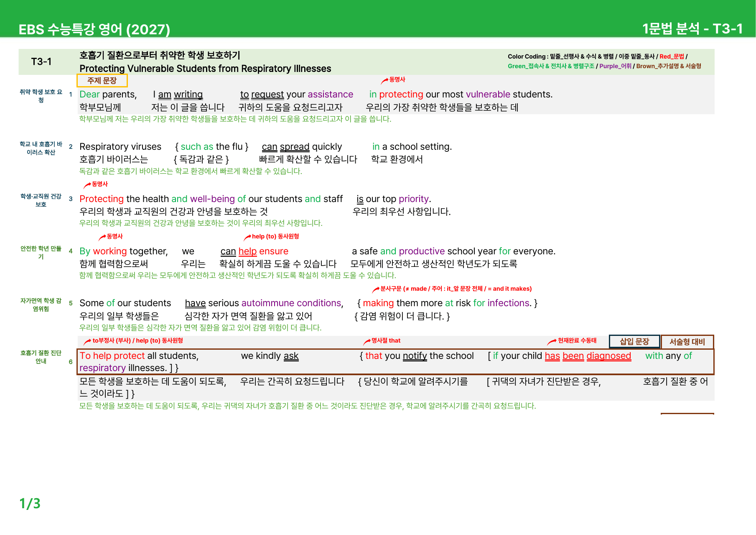Click the 'to부정사 (부사) / help (to) 동사원형' note
Viewport: 756px width, 535px height.
pyautogui.click(x=138, y=340)
